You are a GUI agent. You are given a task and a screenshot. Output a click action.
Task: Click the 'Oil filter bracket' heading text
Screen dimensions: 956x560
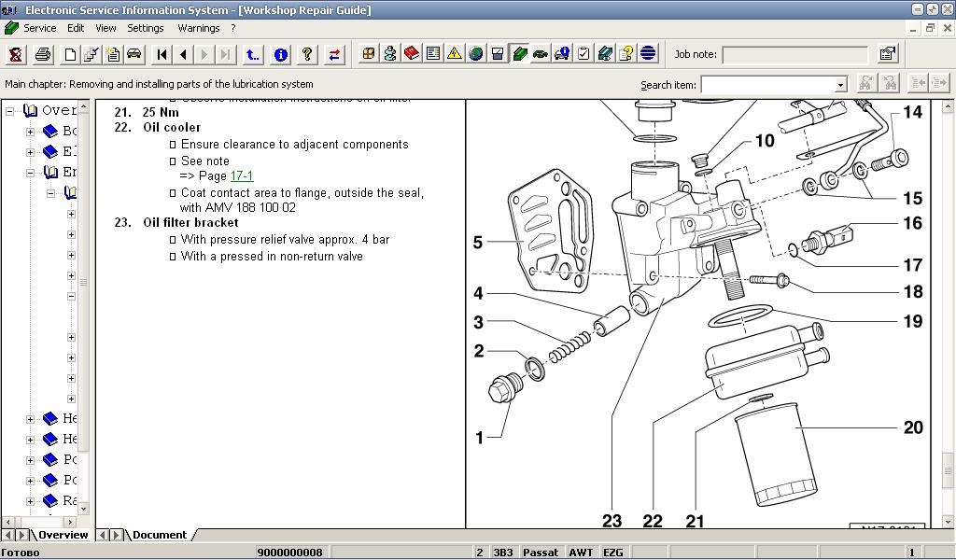190,223
